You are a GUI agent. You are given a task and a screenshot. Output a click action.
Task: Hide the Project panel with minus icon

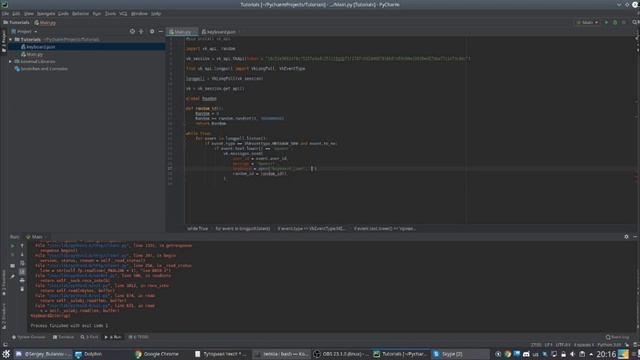click(x=161, y=31)
